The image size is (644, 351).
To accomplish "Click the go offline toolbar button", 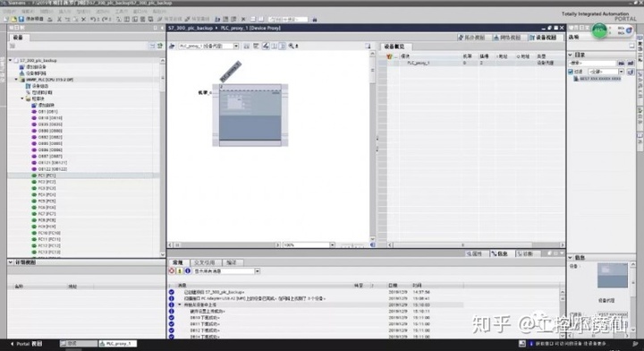I will pos(197,20).
